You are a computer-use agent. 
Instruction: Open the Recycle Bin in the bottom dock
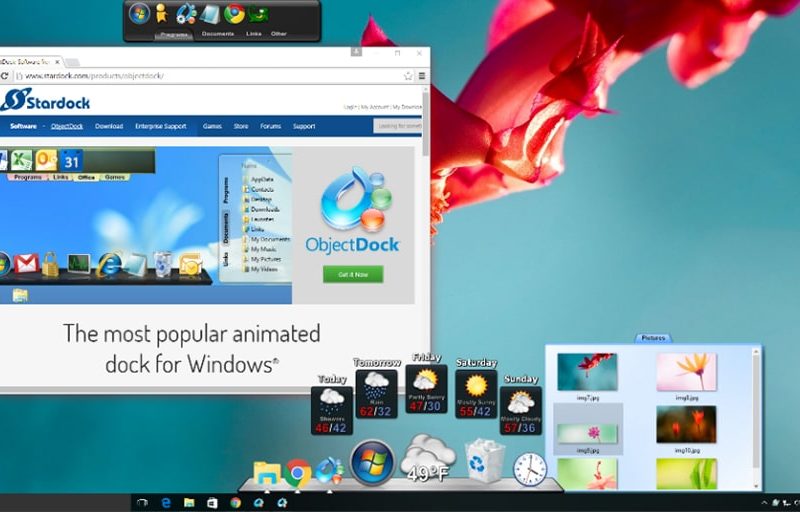[x=484, y=462]
